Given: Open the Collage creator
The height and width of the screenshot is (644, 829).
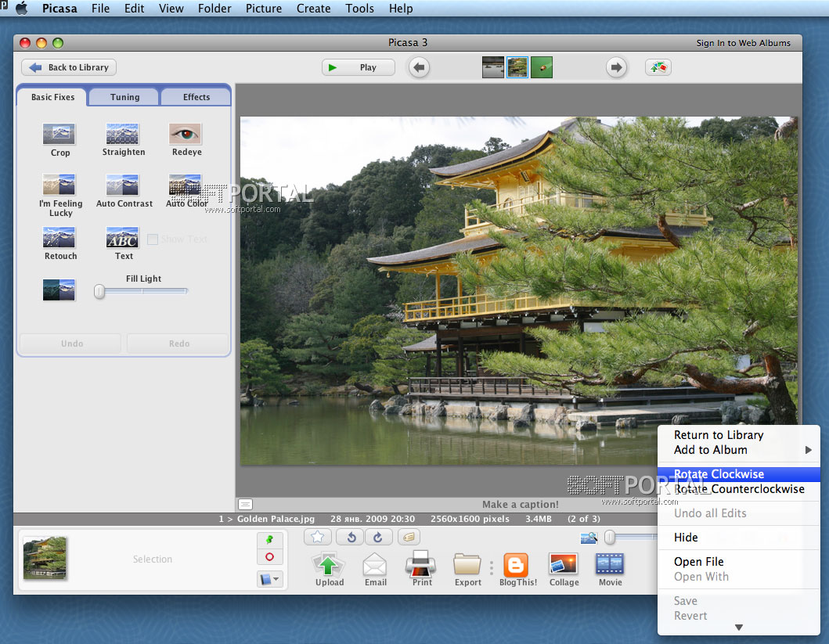Looking at the screenshot, I should [564, 565].
